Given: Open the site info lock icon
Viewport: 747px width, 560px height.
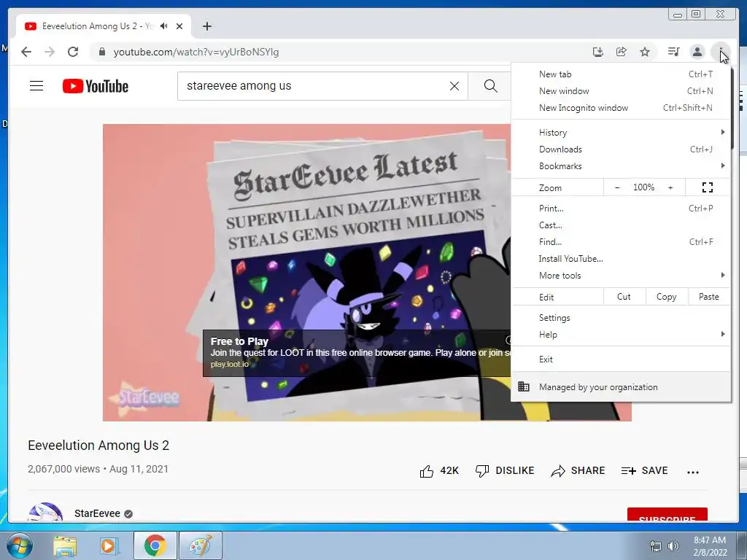Looking at the screenshot, I should tap(101, 52).
